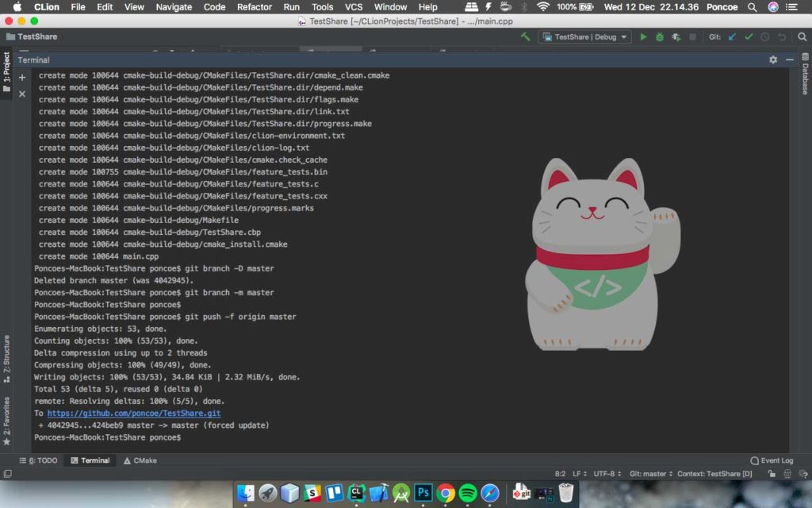The image size is (812, 508).
Task: Open Photoshop from the Dock
Action: point(423,493)
